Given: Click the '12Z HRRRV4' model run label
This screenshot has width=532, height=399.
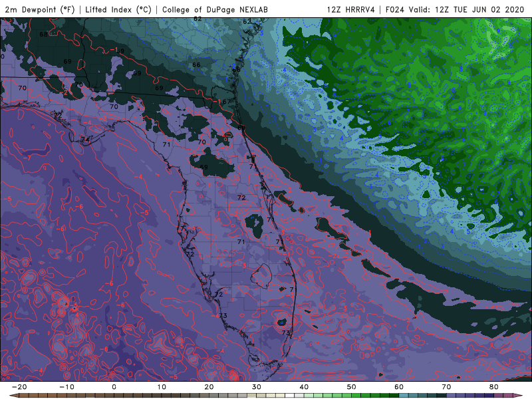Looking at the screenshot, I should pyautogui.click(x=351, y=9).
